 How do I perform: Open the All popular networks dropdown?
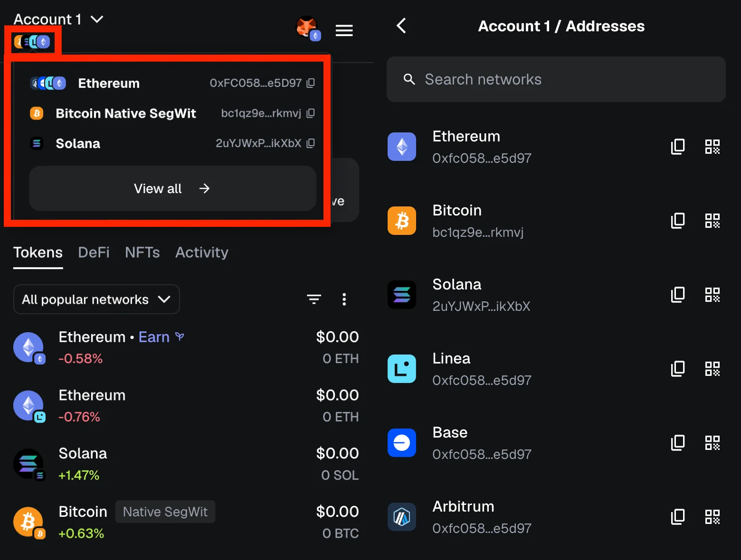click(x=96, y=299)
